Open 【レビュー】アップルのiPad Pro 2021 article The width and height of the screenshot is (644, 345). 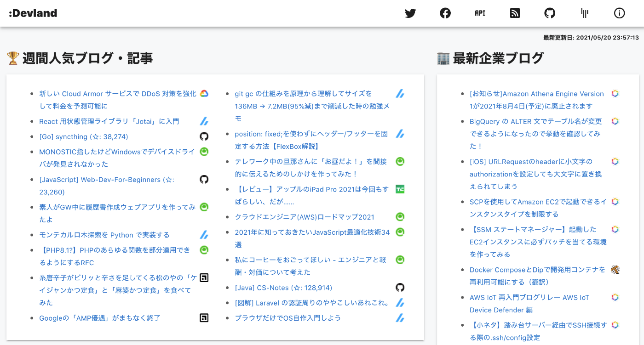click(312, 195)
